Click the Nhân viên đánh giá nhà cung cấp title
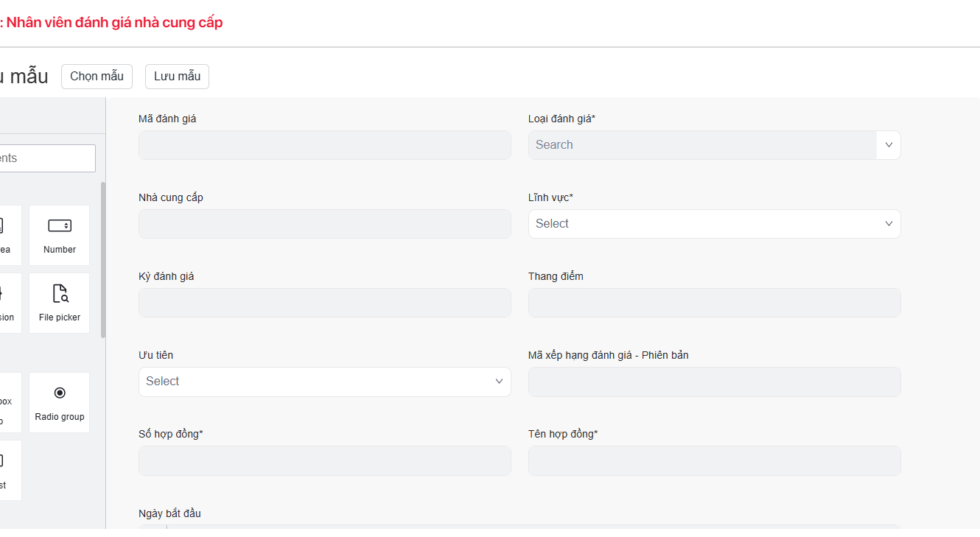The width and height of the screenshot is (980, 537). coord(113,23)
